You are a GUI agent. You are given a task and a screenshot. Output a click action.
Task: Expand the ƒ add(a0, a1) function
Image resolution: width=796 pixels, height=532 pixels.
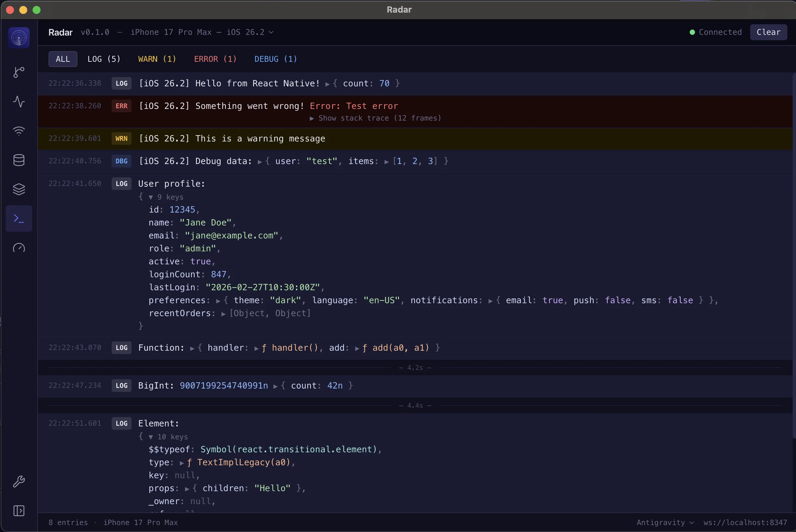tap(357, 348)
